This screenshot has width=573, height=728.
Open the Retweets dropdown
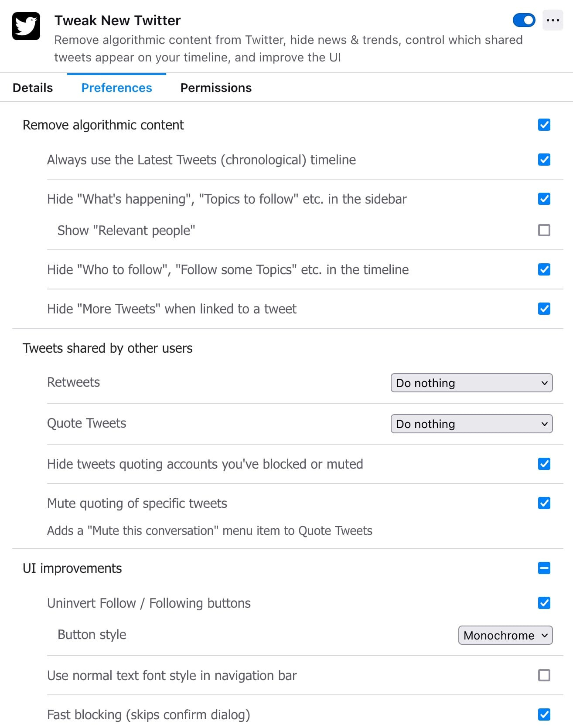(x=471, y=383)
